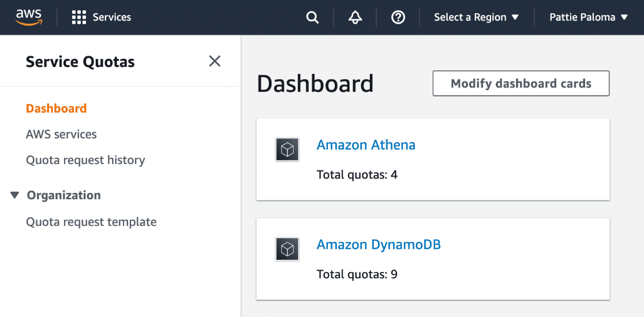Open the Amazon DynamoDB link
644x317 pixels.
(x=379, y=245)
